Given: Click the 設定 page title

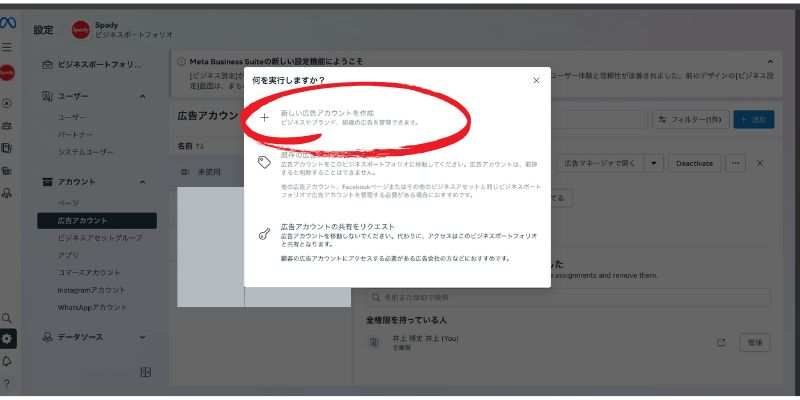Looking at the screenshot, I should pyautogui.click(x=43, y=30).
